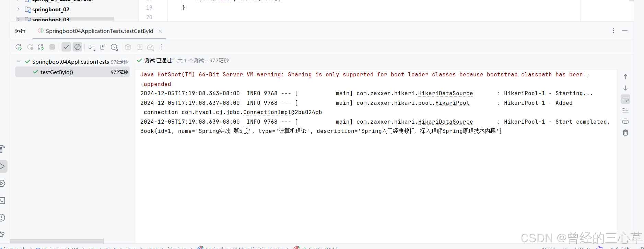Open the test sort options dropdown
The image size is (644, 249).
point(92,47)
